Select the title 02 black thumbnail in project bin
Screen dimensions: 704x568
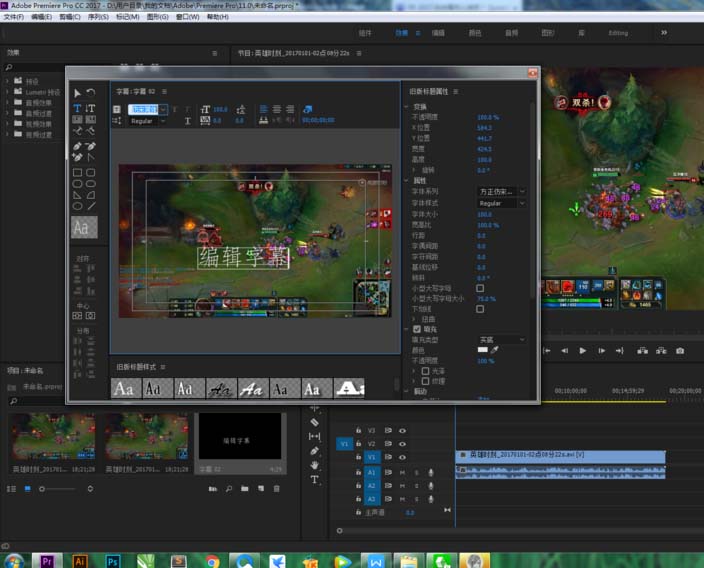click(x=240, y=436)
